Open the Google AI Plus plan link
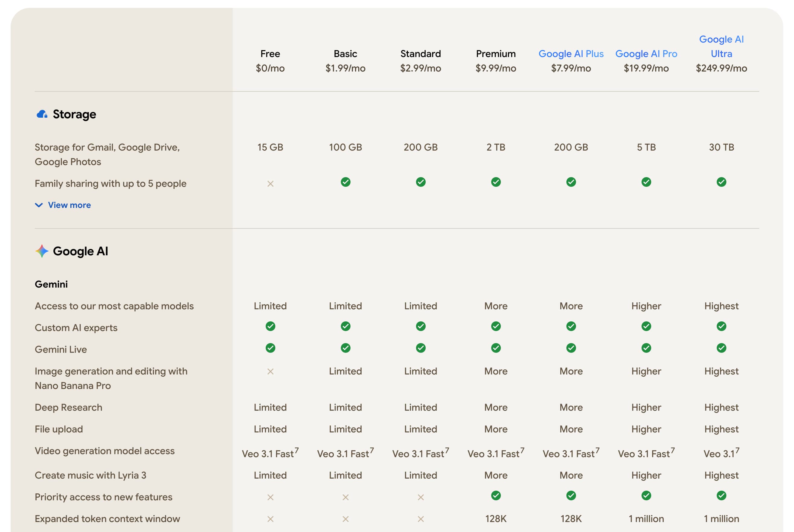 pyautogui.click(x=571, y=54)
